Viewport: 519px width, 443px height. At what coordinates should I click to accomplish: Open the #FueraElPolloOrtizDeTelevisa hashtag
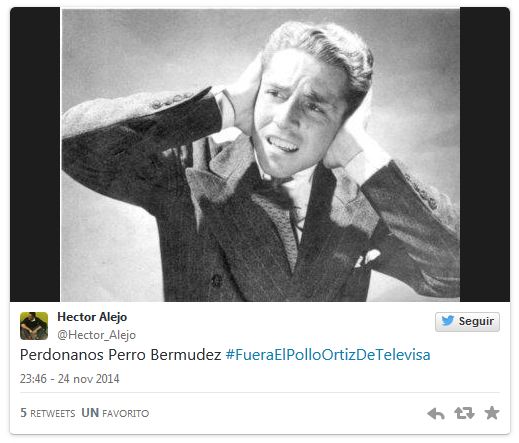(x=328, y=355)
